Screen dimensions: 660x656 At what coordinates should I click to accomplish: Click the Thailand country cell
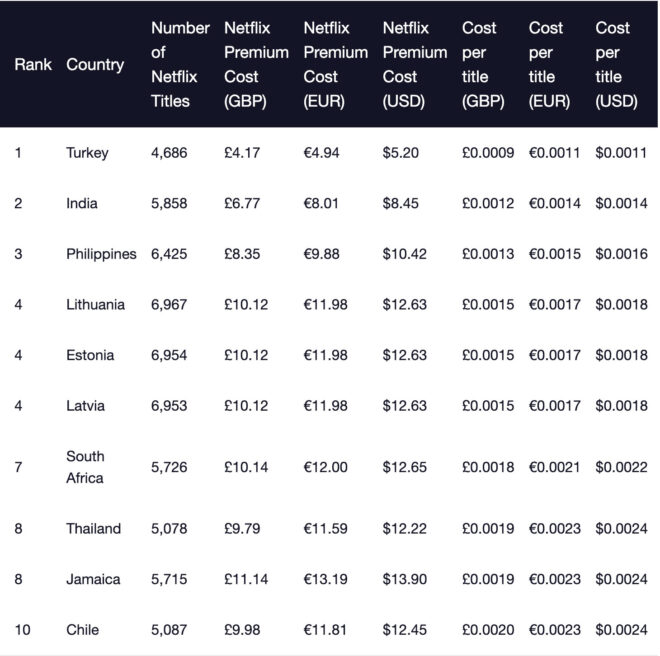[93, 528]
